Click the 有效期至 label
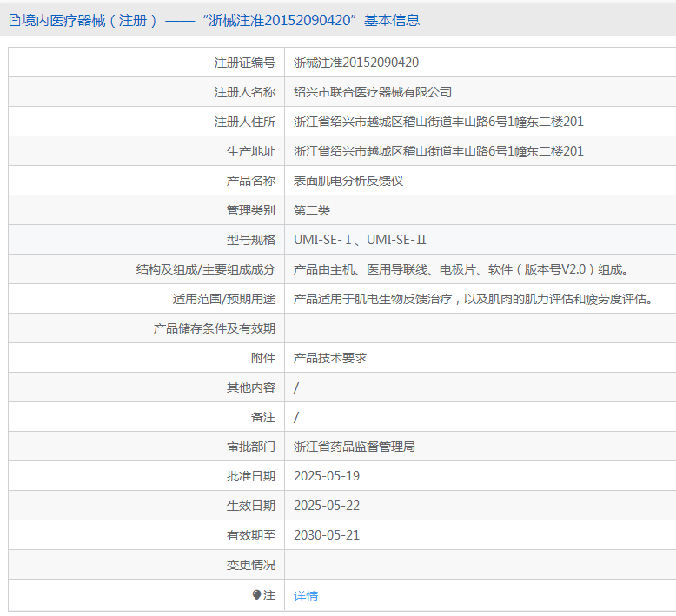The width and height of the screenshot is (676, 616). 251,535
